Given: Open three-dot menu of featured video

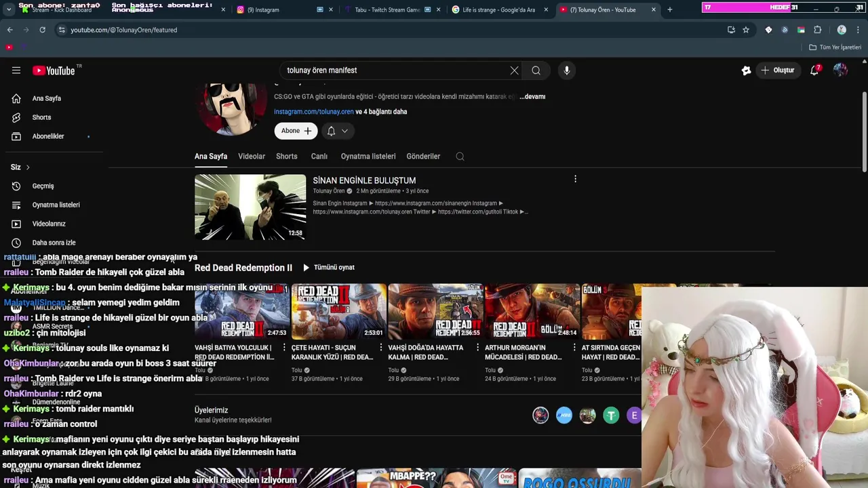Looking at the screenshot, I should coord(575,180).
